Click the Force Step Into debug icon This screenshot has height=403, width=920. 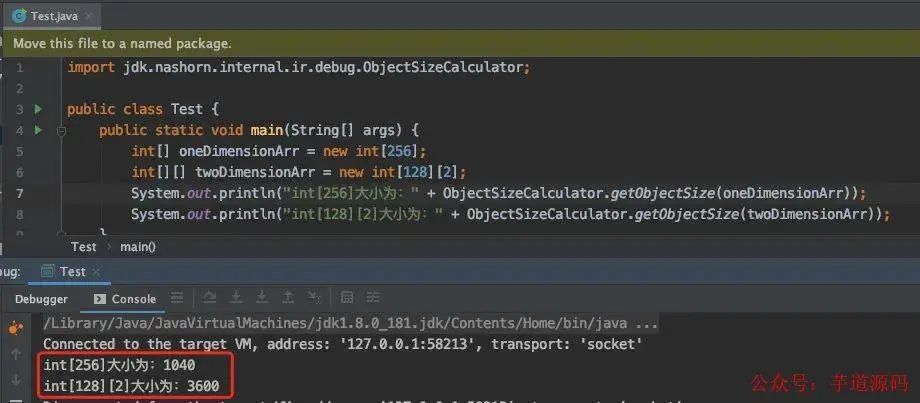(x=262, y=298)
